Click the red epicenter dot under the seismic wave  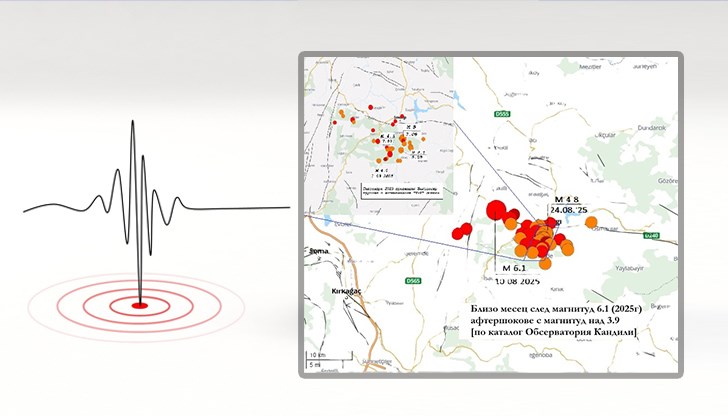[x=140, y=304]
